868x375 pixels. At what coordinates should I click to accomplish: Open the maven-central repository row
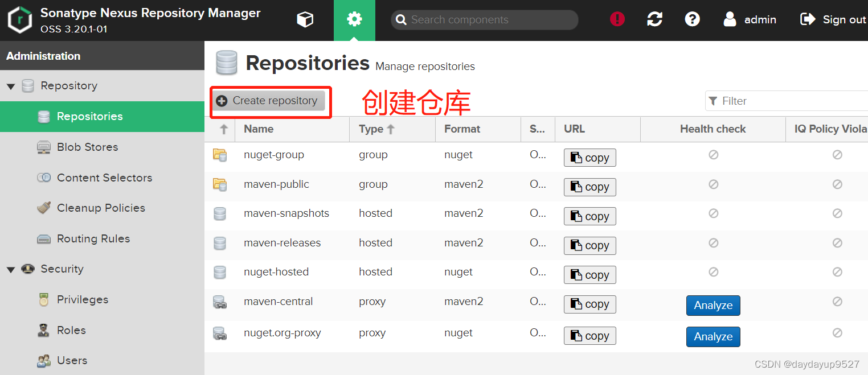click(x=536, y=305)
